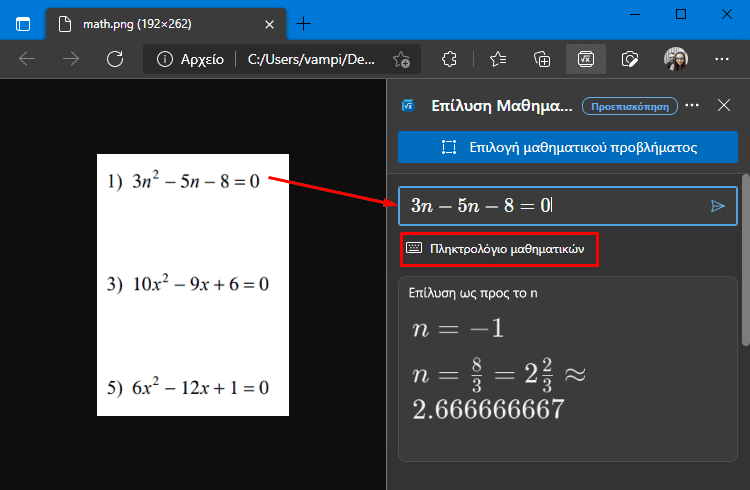Click Επιλογή μαθηματικού προβλήματος button
Viewport: 750px width, 490px height.
[x=568, y=147]
